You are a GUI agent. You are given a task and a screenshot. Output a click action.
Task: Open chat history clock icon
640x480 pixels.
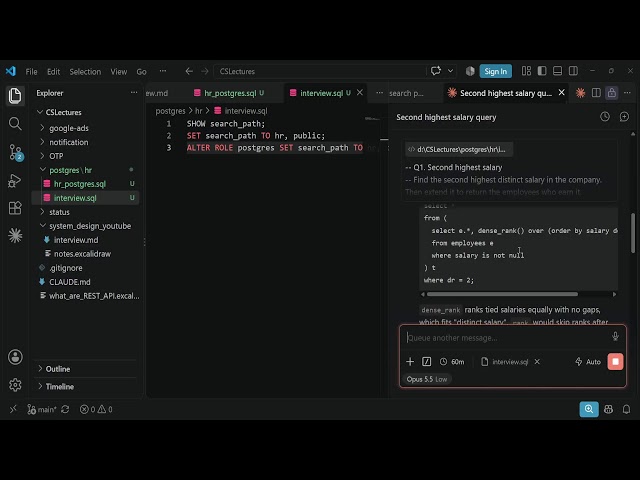point(605,117)
